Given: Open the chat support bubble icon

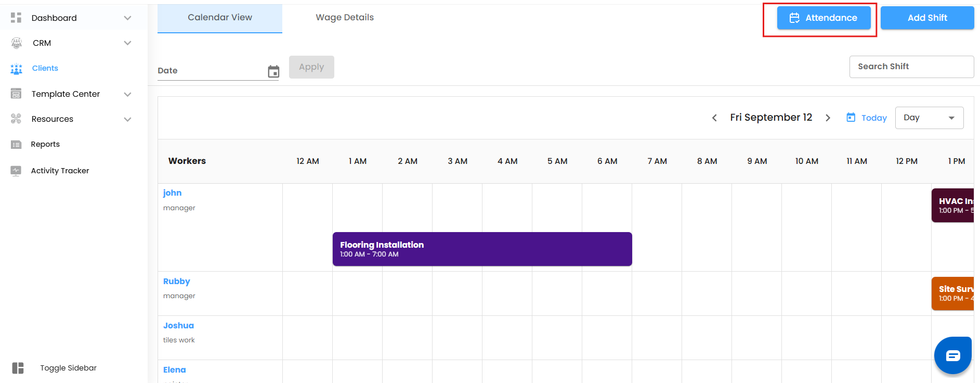Looking at the screenshot, I should (952, 356).
